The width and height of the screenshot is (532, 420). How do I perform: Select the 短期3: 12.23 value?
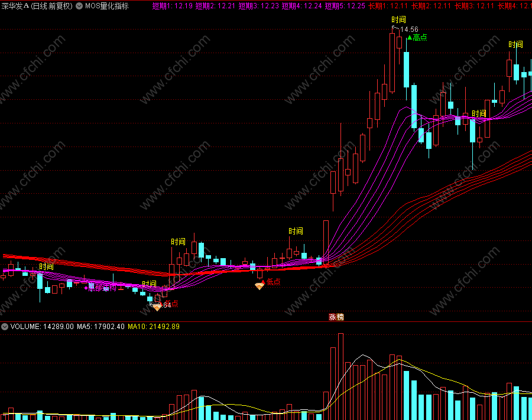point(258,6)
